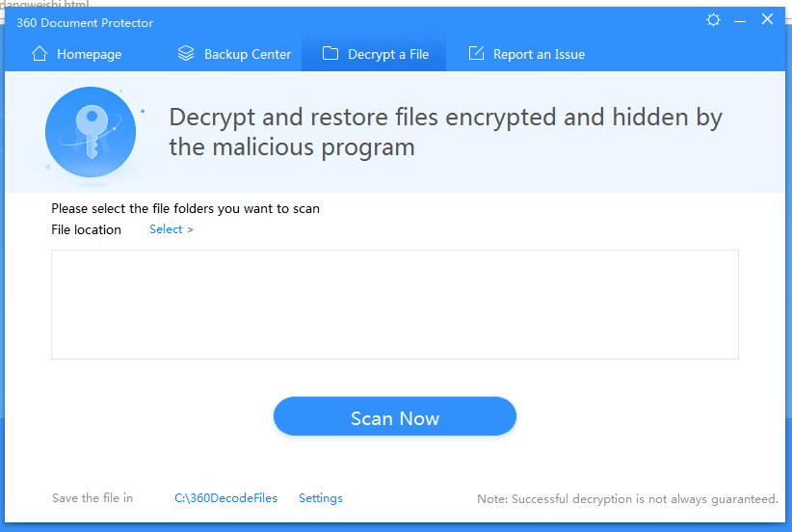Open the gear settings icon in title bar
The width and height of the screenshot is (792, 532).
point(713,20)
